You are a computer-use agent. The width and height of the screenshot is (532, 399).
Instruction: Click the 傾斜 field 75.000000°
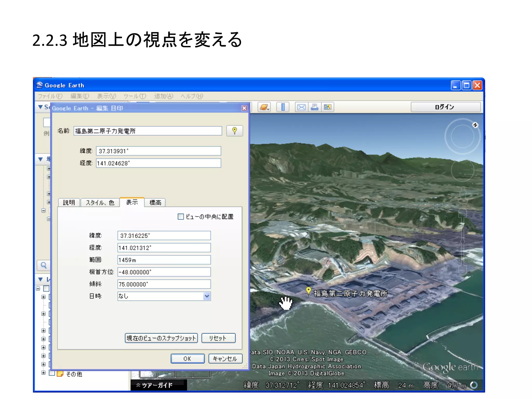164,284
